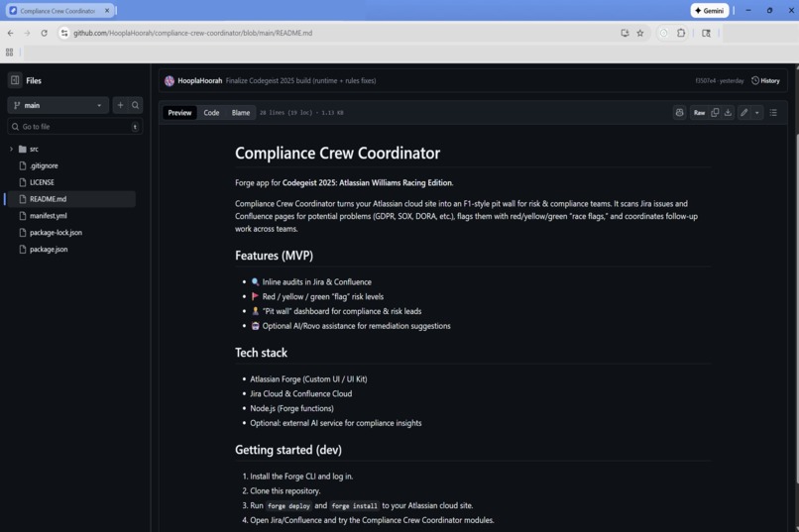The height and width of the screenshot is (532, 799).
Task: Click the 'forge install' code snippet
Action: coord(355,506)
